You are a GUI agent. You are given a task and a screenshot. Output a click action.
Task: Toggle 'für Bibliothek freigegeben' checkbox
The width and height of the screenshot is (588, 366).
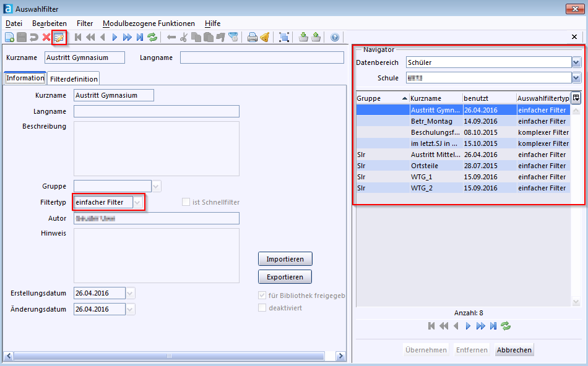[x=262, y=295]
